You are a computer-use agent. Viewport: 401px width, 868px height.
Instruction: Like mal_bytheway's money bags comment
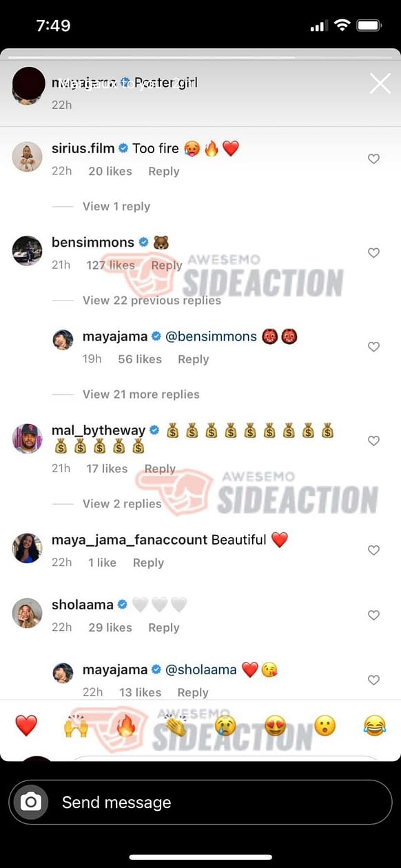pos(373,441)
